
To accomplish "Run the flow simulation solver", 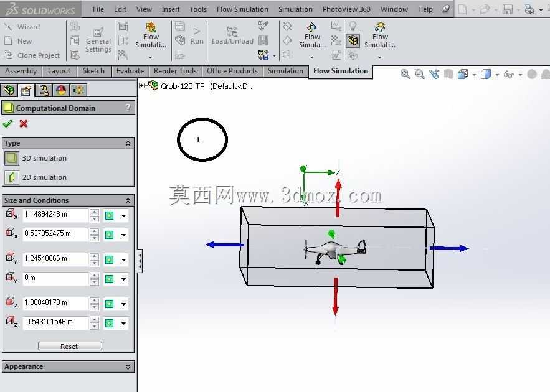I will click(197, 37).
